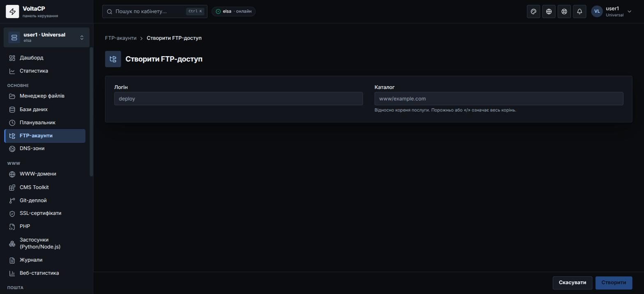Click the VoltaCP lightning bolt logo
644x294 pixels.
(x=12, y=12)
